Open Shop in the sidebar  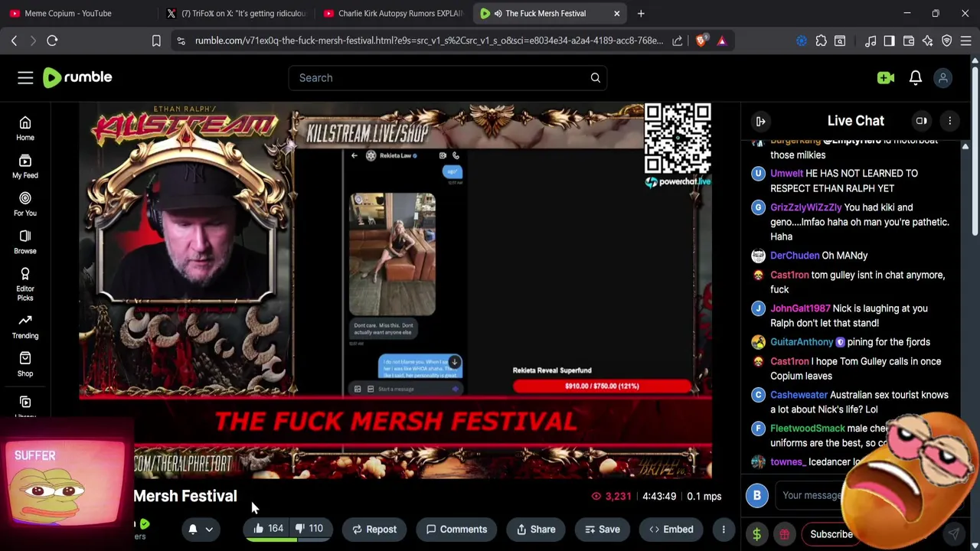[x=25, y=364]
